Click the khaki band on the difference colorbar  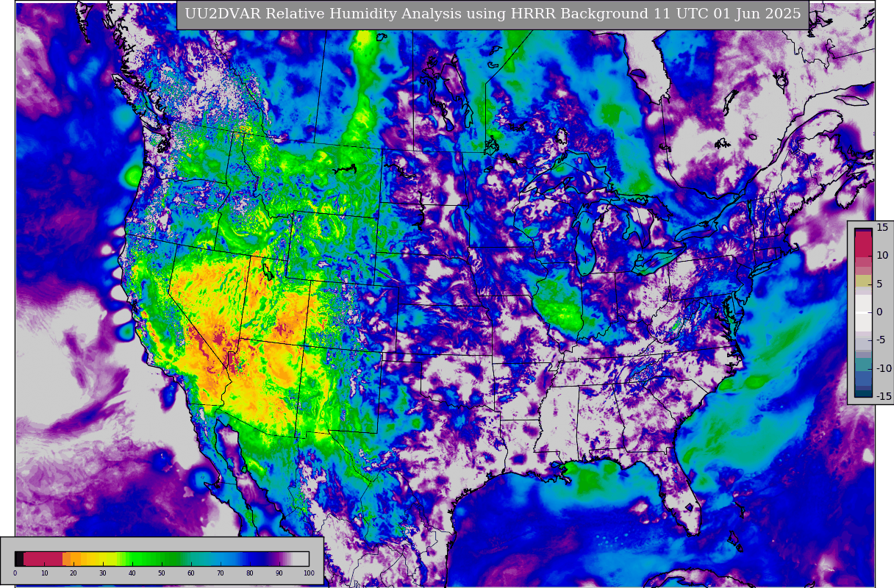pos(863,281)
